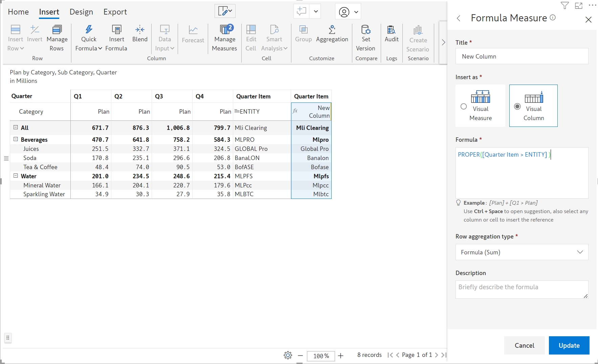598x364 pixels.
Task: Expand the user profile dropdown
Action: tap(356, 12)
